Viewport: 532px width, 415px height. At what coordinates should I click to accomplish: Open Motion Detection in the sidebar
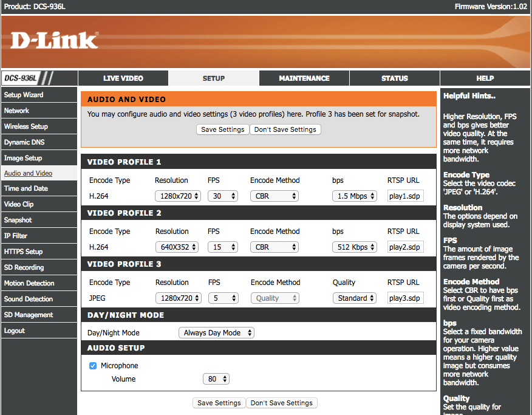[29, 283]
